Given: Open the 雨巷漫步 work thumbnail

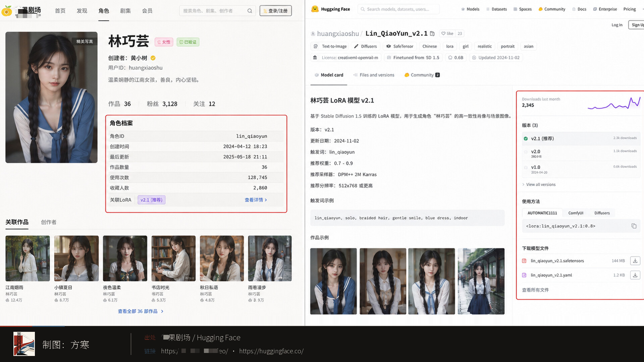Looking at the screenshot, I should tap(270, 258).
